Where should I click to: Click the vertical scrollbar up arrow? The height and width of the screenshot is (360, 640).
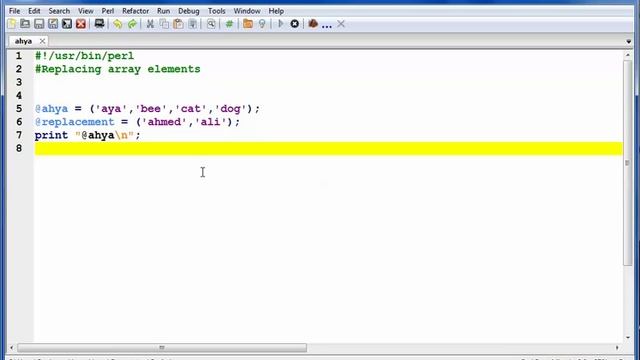(x=628, y=55)
